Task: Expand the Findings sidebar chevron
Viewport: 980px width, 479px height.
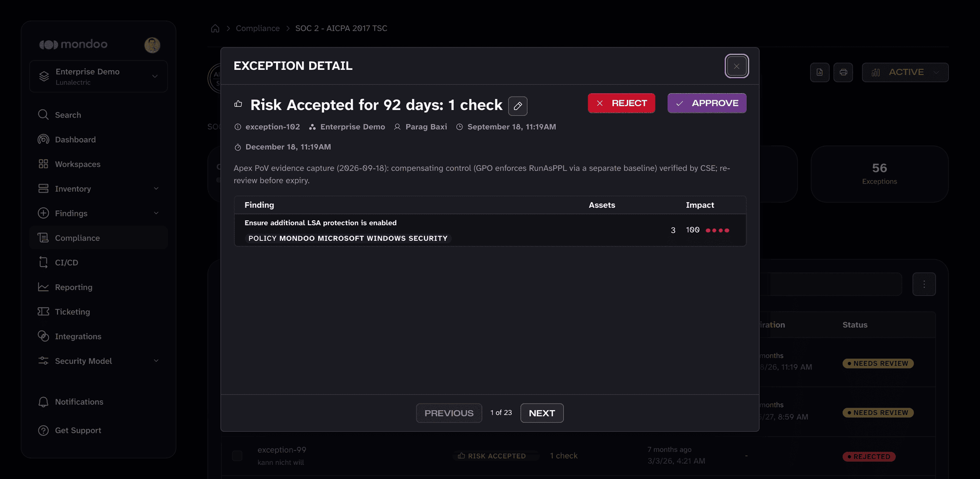Action: click(156, 213)
